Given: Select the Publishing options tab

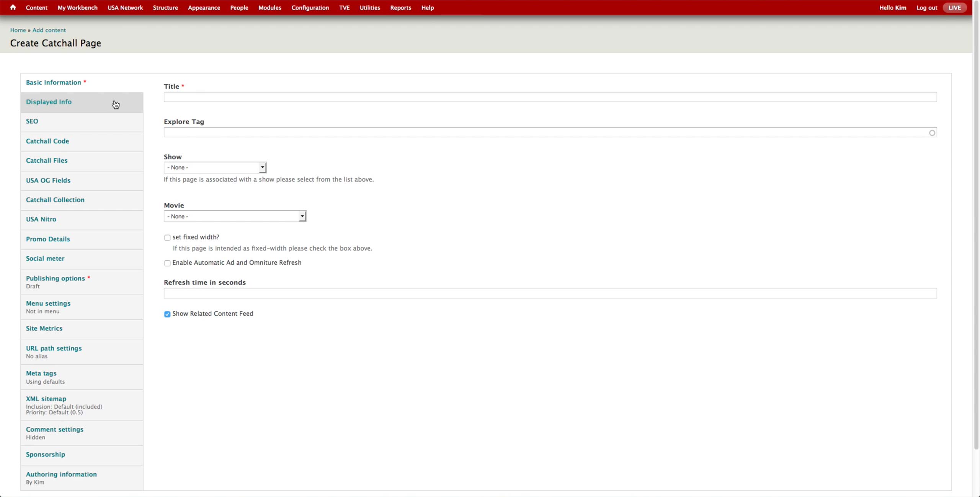Looking at the screenshot, I should pyautogui.click(x=56, y=279).
